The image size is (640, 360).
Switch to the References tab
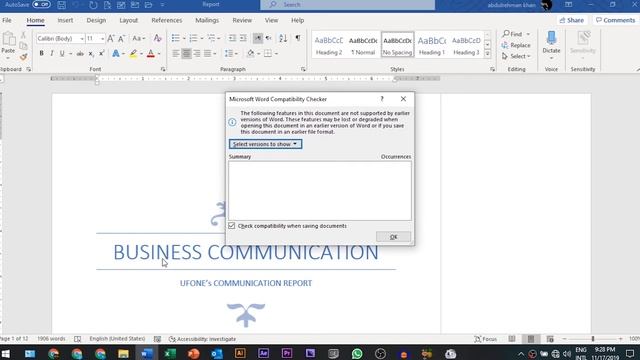[167, 20]
